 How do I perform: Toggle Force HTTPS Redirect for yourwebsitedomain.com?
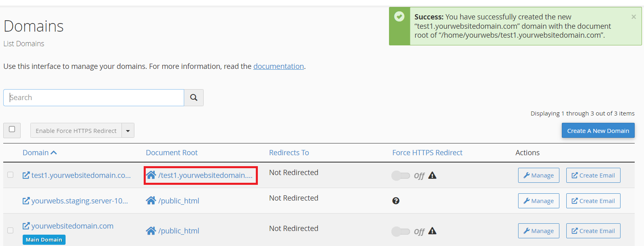click(x=401, y=231)
